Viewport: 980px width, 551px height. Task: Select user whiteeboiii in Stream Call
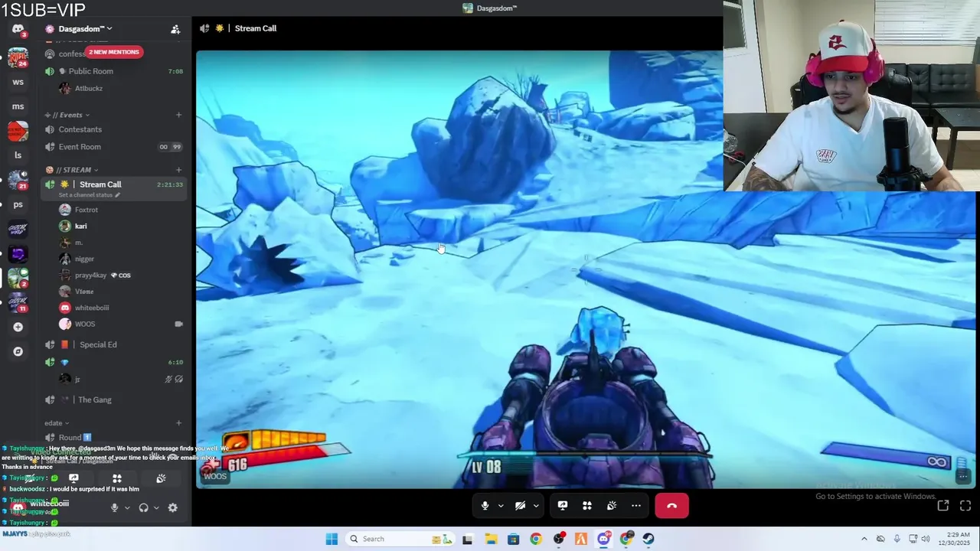tap(92, 308)
